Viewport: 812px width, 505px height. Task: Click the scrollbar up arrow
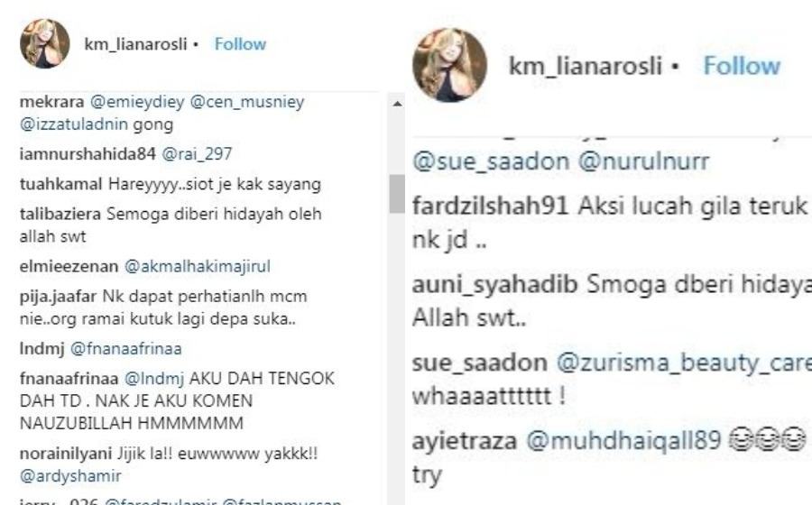coord(397,104)
